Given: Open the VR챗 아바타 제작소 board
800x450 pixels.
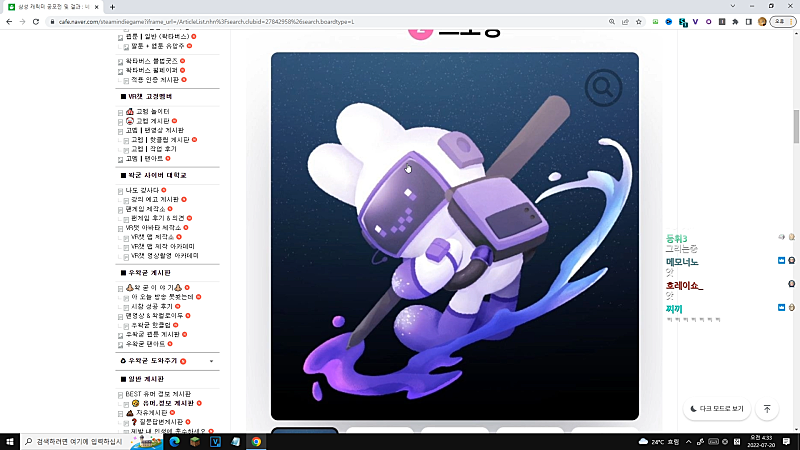Looking at the screenshot, I should click(153, 228).
